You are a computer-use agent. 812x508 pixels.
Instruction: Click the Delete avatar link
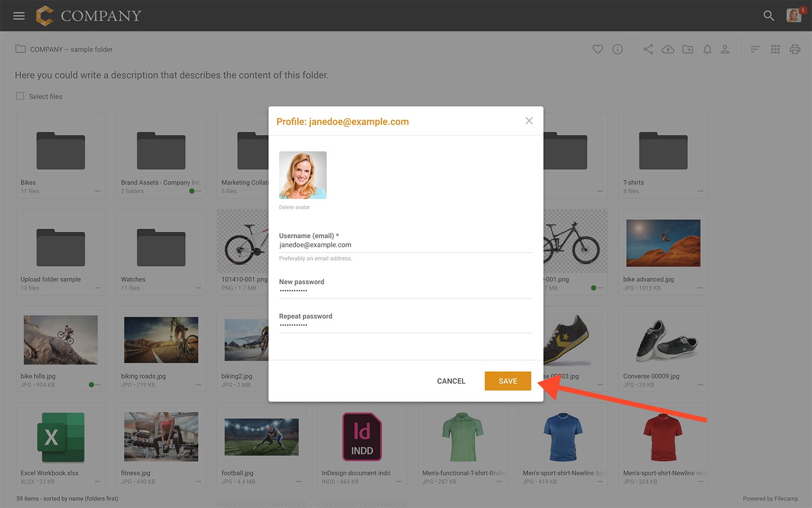tap(294, 207)
